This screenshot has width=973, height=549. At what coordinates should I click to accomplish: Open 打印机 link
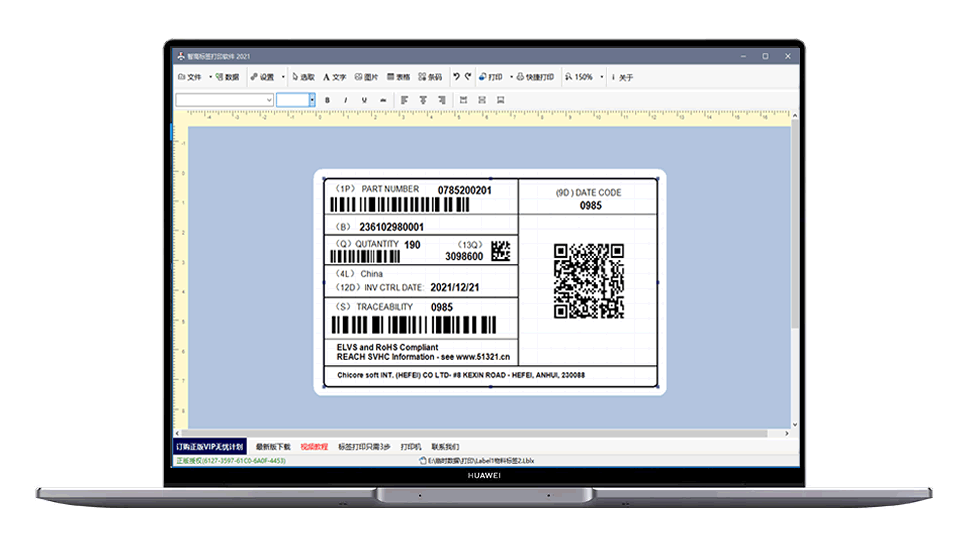[411, 447]
